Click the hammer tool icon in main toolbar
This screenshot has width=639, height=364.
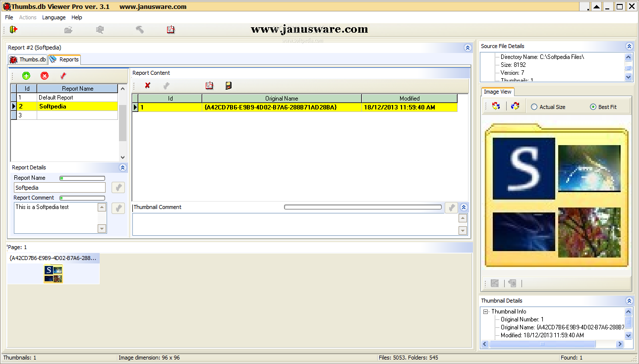click(x=140, y=30)
